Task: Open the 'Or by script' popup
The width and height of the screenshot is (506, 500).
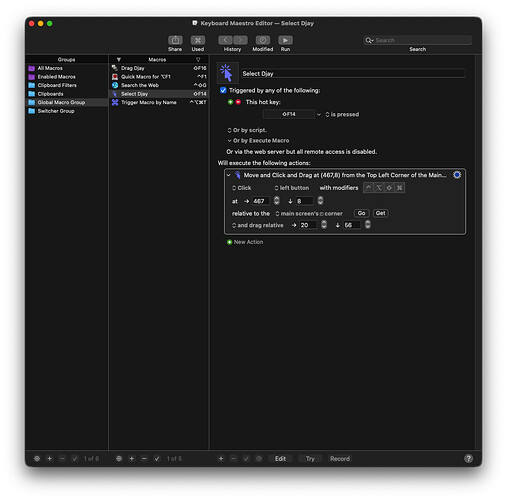Action: pyautogui.click(x=247, y=130)
